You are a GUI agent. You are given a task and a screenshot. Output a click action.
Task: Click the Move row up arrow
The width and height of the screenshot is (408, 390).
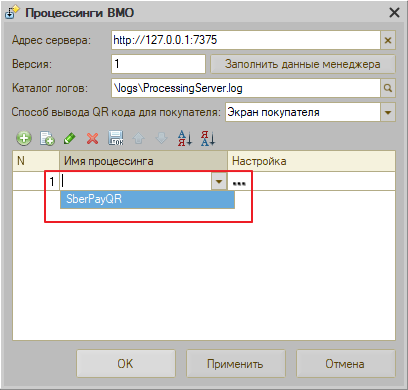(x=139, y=138)
